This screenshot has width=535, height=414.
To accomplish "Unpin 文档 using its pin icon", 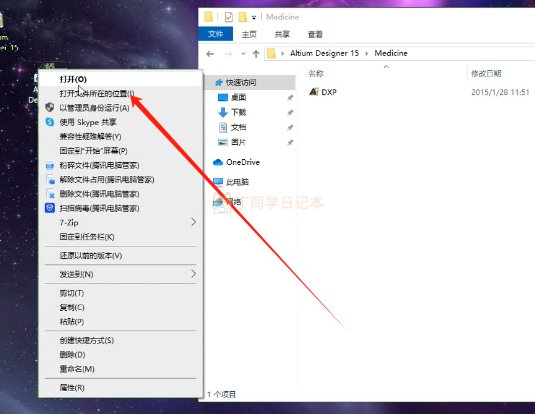I will (290, 127).
